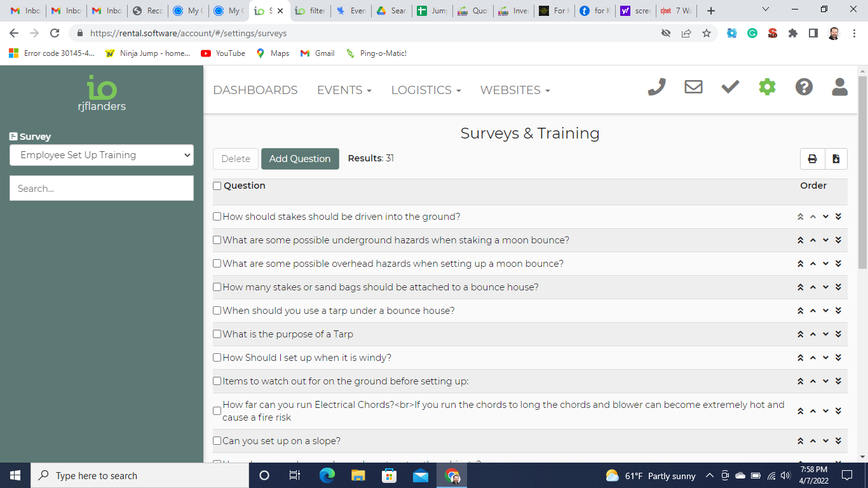
Task: Expand the LOGISTICS dropdown menu
Action: point(426,90)
